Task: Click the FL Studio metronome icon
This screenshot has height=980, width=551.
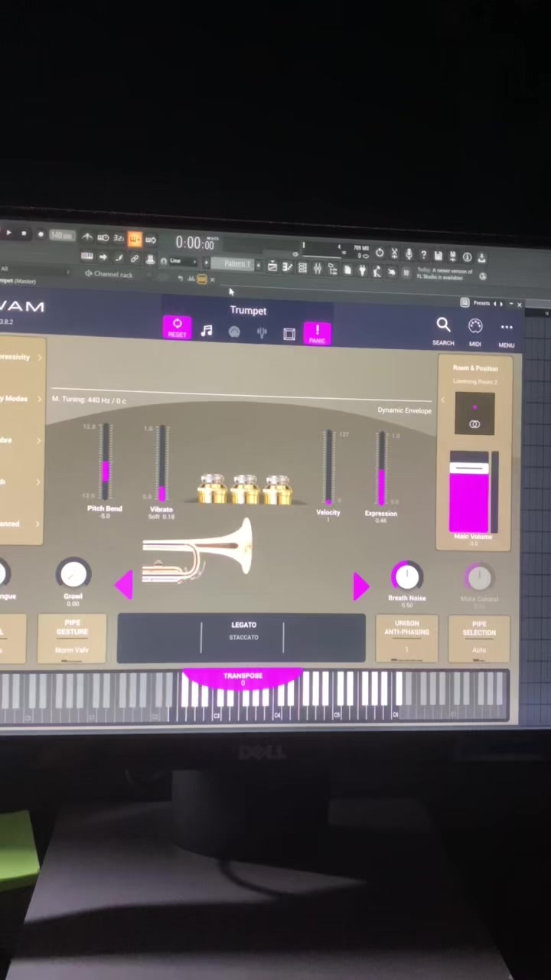Action: pyautogui.click(x=87, y=237)
